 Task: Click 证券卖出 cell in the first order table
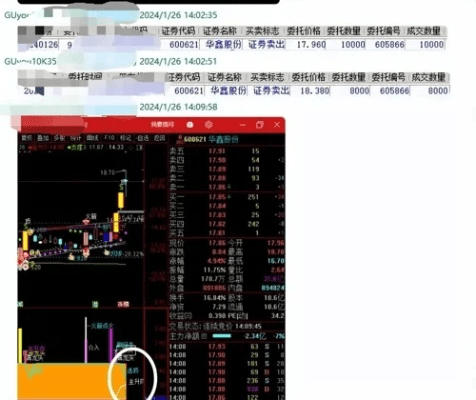coord(266,44)
